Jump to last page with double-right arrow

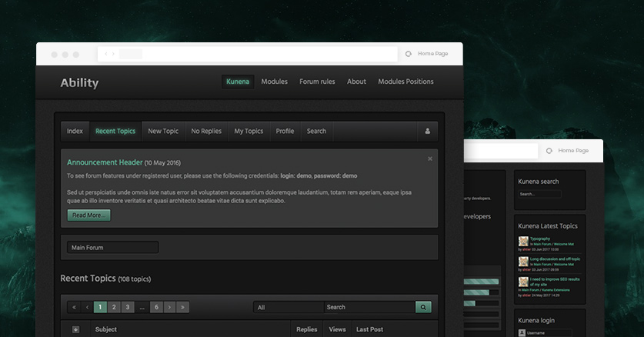[x=183, y=307]
